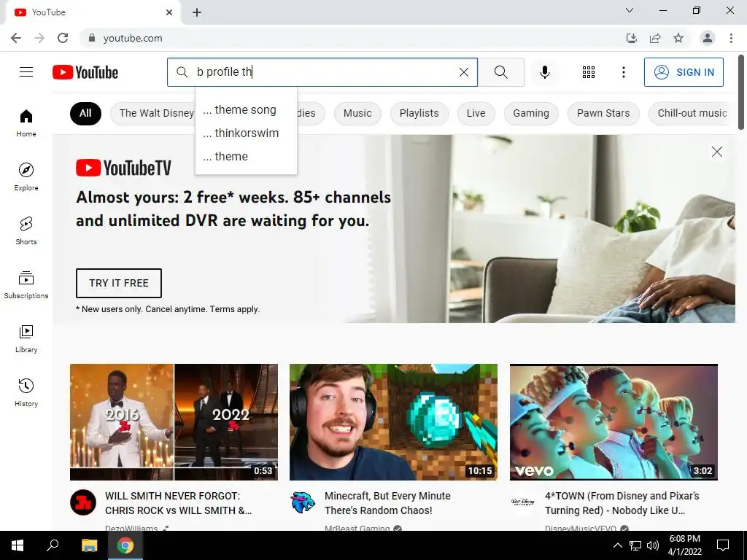Go to Home in the sidebar
Screen dimensions: 747x560
26,122
